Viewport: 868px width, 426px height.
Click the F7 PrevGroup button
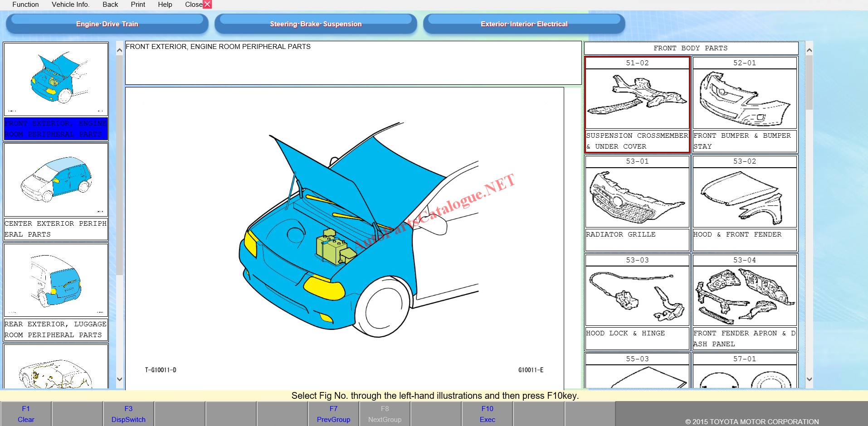tap(333, 414)
